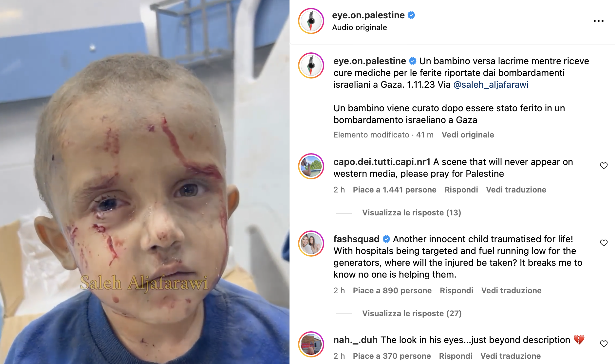Open the three-dot options menu
The width and height of the screenshot is (615, 364).
click(598, 21)
